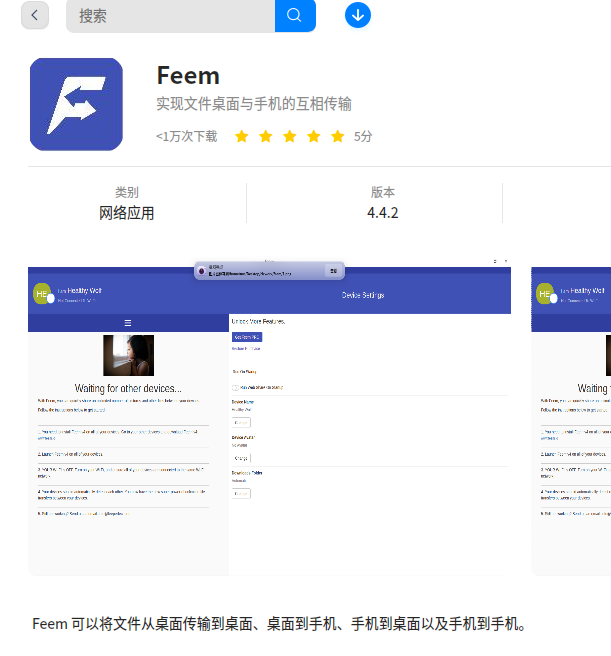The height and width of the screenshot is (656, 611).
Task: Click into the 搜索 search field
Action: pyautogui.click(x=170, y=16)
